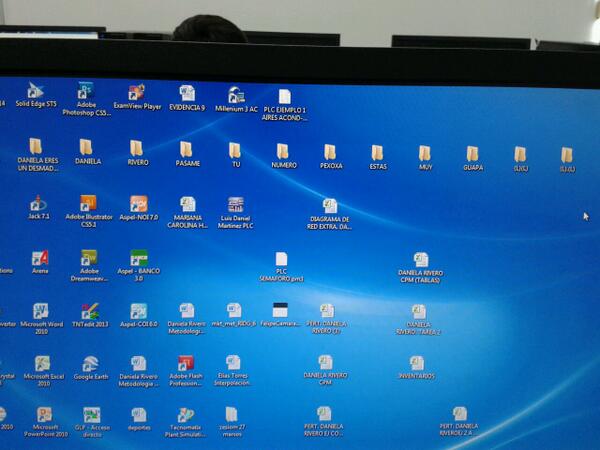The width and height of the screenshot is (600, 450).
Task: Select the INVENTARIOS spreadsheet file
Action: tap(416, 368)
